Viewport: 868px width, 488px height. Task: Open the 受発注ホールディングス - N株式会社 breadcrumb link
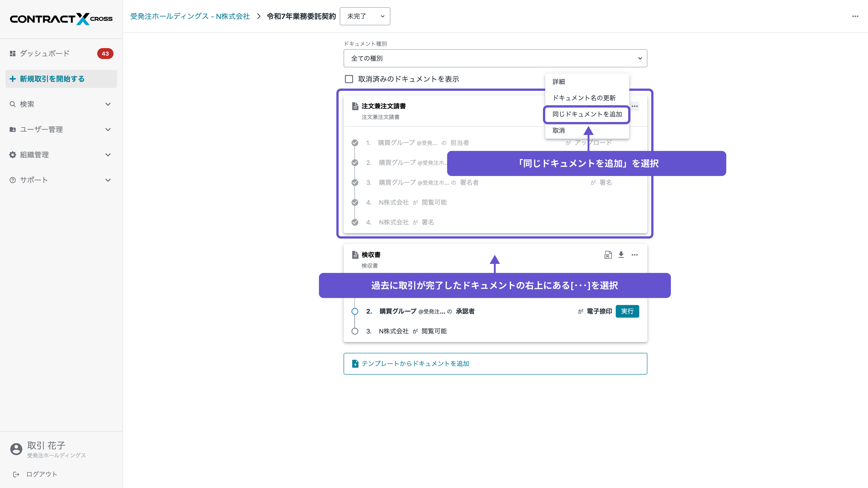coord(190,16)
